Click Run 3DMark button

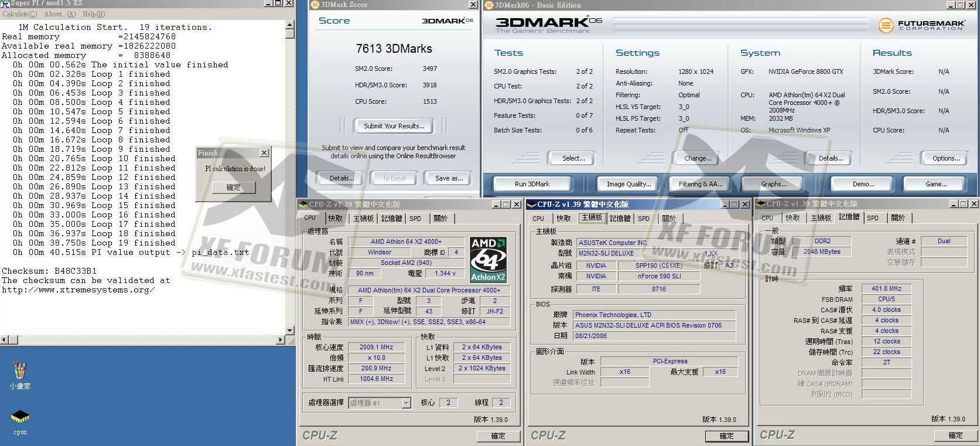[532, 184]
